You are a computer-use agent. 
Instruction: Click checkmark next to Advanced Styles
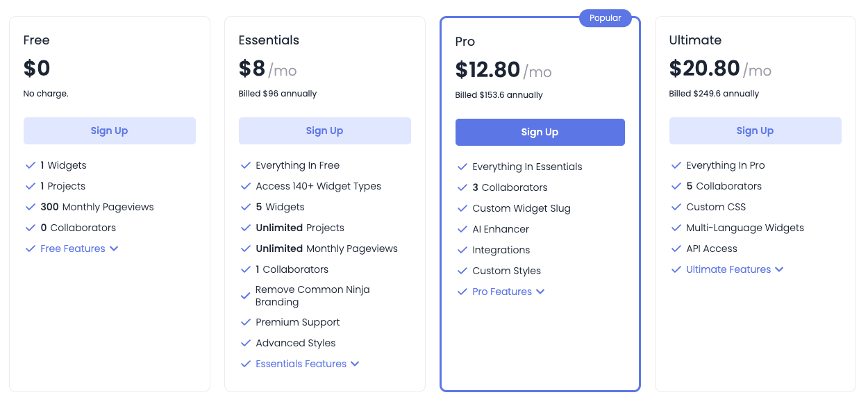[246, 343]
